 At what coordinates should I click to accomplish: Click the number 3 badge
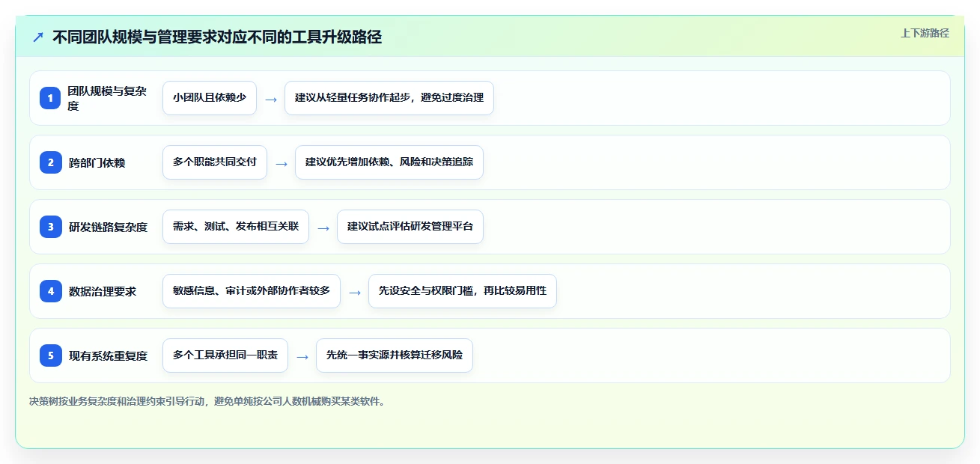(x=50, y=227)
